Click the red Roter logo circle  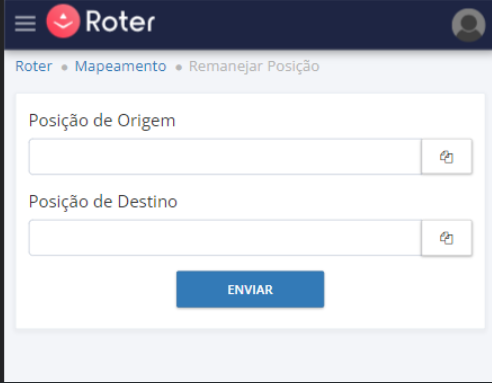coord(63,21)
